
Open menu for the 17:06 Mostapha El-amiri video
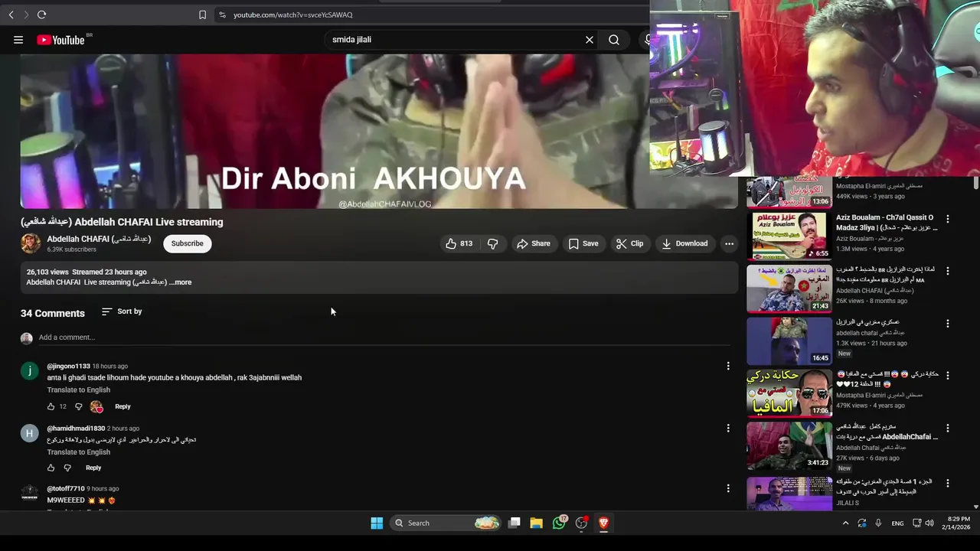[948, 376]
